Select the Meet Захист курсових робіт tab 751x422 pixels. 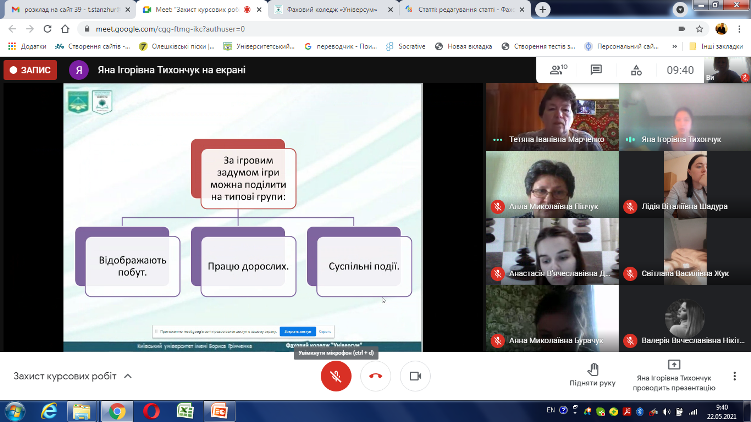(200, 10)
